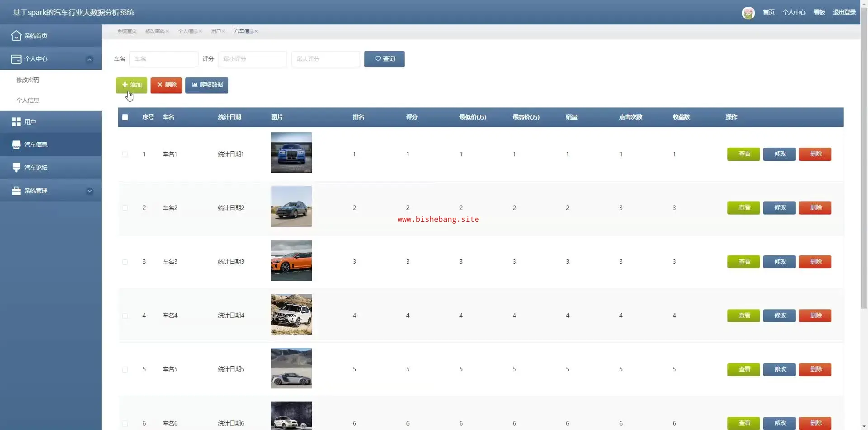This screenshot has width=868, height=430.
Task: Switch to the 用户 breadcrumb tab
Action: pos(216,31)
